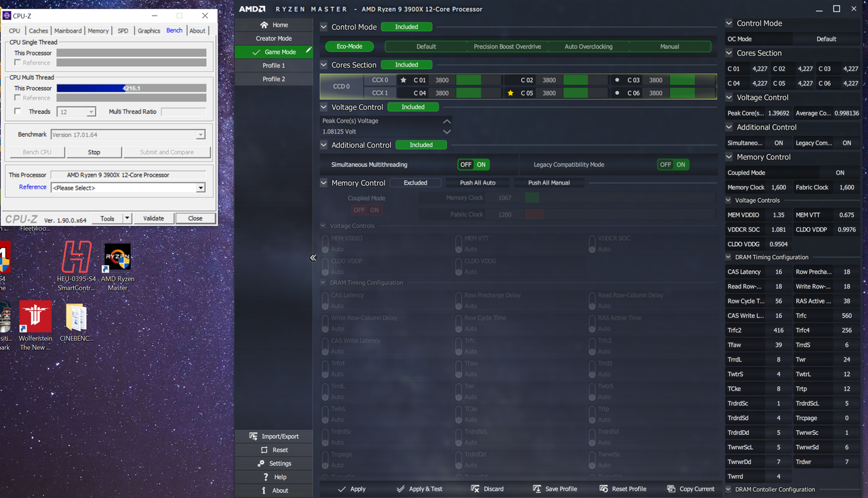Click Copy Current
The image size is (868, 498).
coord(690,489)
